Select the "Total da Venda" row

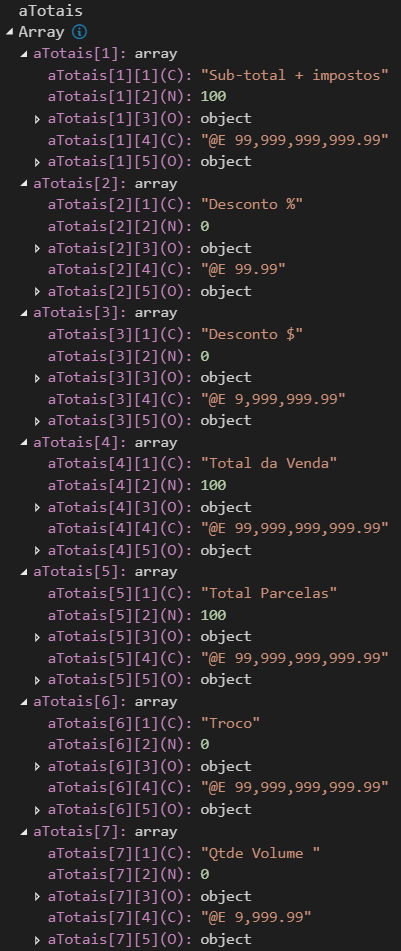tap(193, 463)
